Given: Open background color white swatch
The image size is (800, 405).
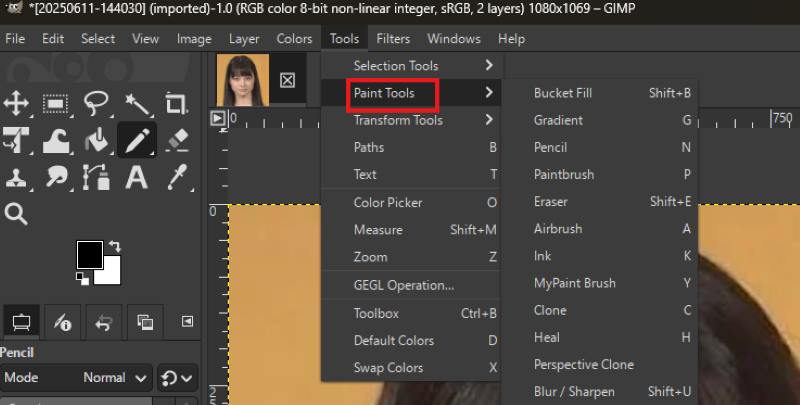Looking at the screenshot, I should click(x=113, y=275).
